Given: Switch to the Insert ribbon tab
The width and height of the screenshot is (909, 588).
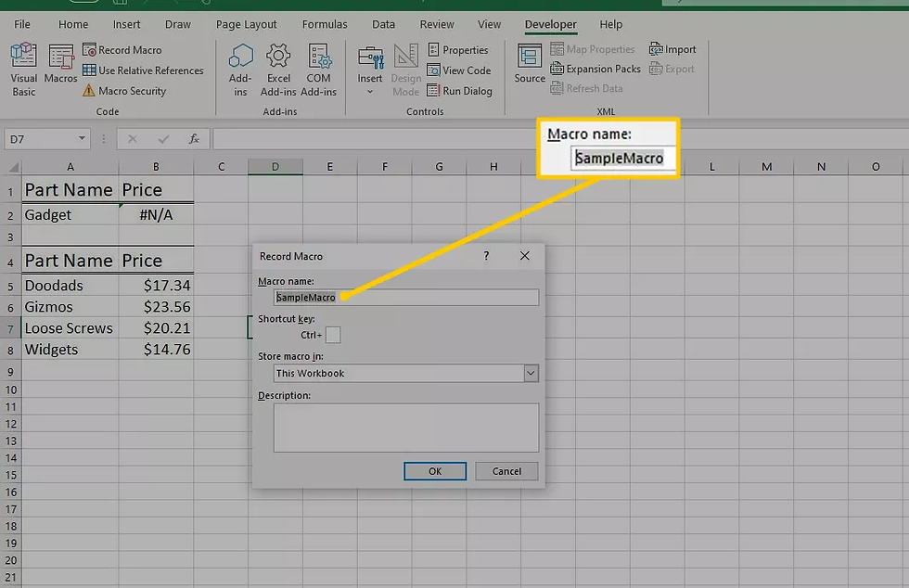Looking at the screenshot, I should tap(126, 24).
